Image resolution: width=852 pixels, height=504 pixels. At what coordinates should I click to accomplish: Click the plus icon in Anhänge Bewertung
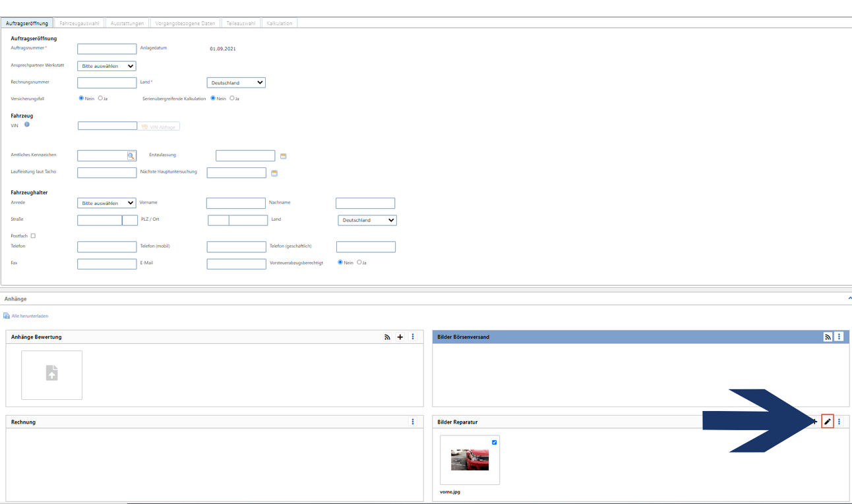400,337
